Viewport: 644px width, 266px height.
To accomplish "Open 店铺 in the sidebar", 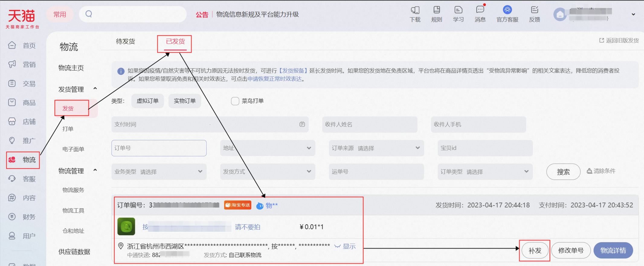I will [22, 122].
